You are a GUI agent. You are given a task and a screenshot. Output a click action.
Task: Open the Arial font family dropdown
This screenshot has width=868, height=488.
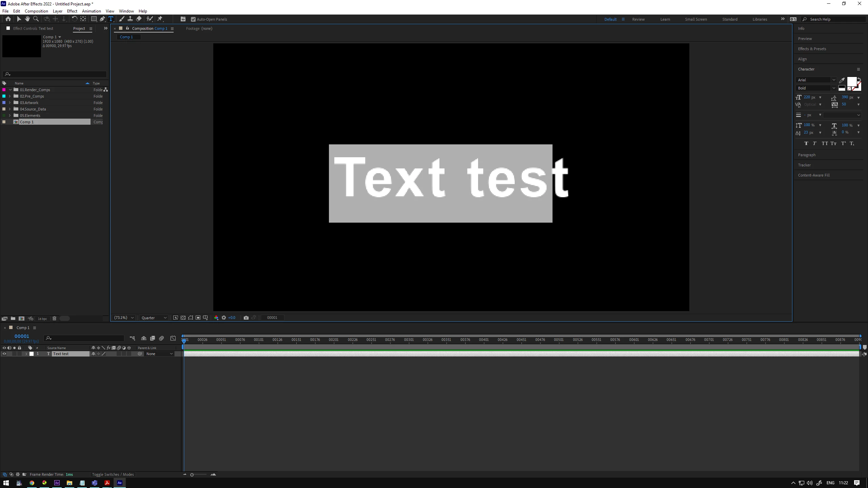pyautogui.click(x=833, y=80)
